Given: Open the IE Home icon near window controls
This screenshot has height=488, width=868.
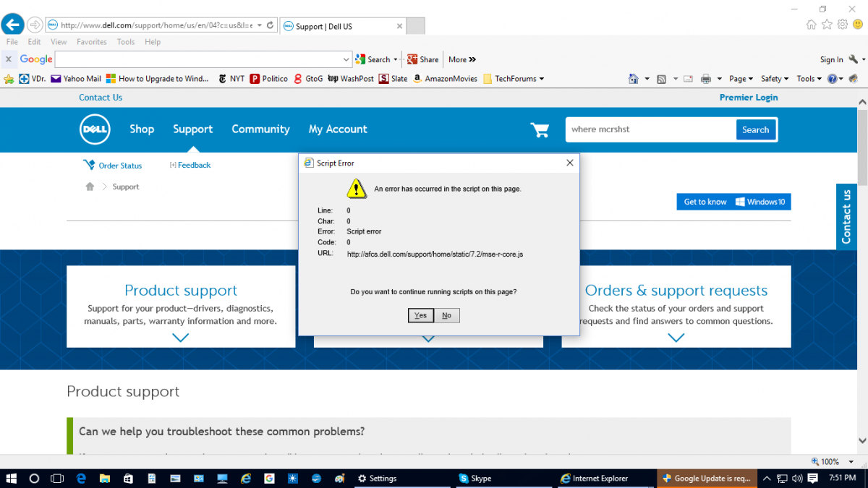Looking at the screenshot, I should pyautogui.click(x=812, y=24).
